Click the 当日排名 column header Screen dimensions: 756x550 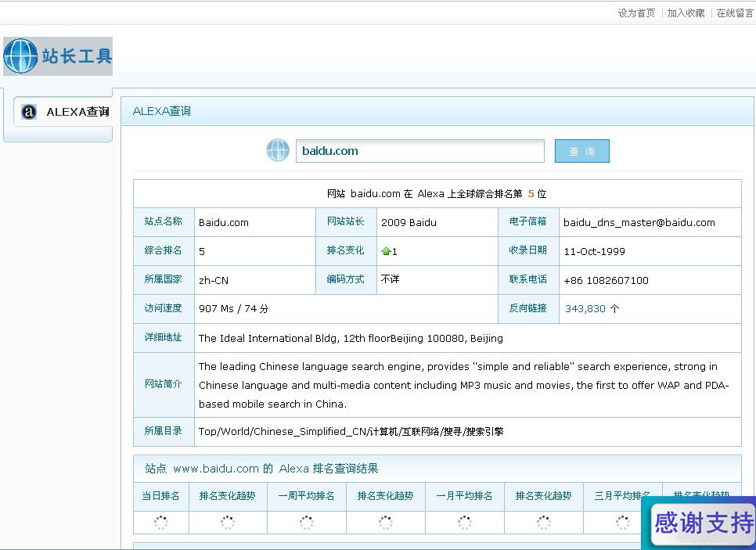click(160, 496)
